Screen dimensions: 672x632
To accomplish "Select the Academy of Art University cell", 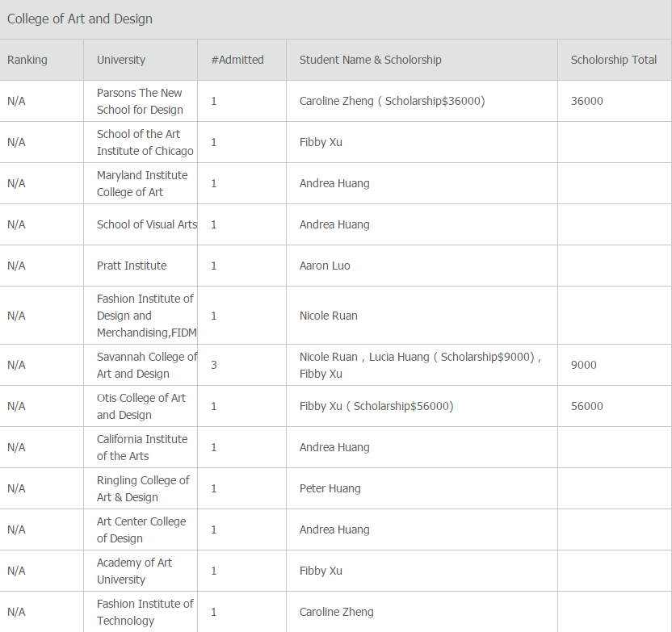I will pyautogui.click(x=134, y=571).
